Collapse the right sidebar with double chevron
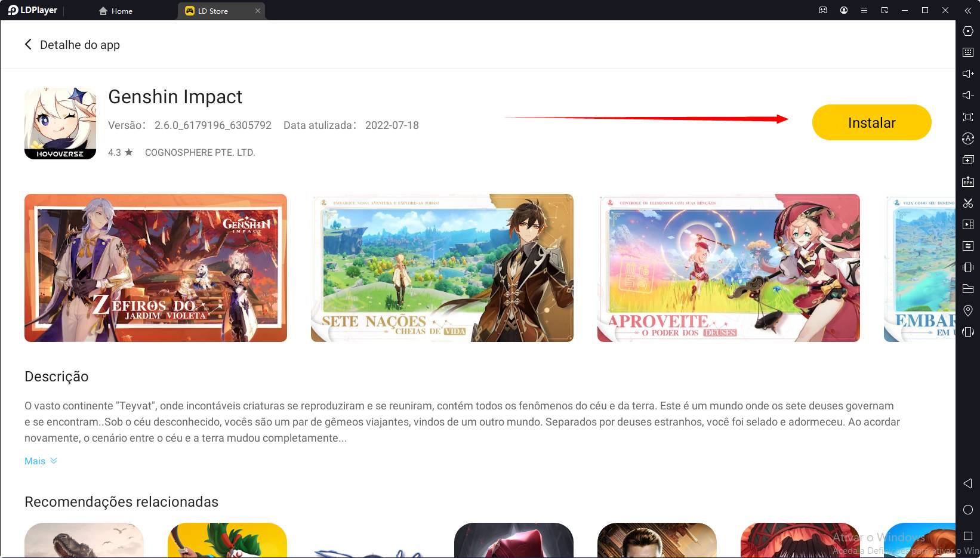The height and width of the screenshot is (558, 980). click(x=968, y=10)
